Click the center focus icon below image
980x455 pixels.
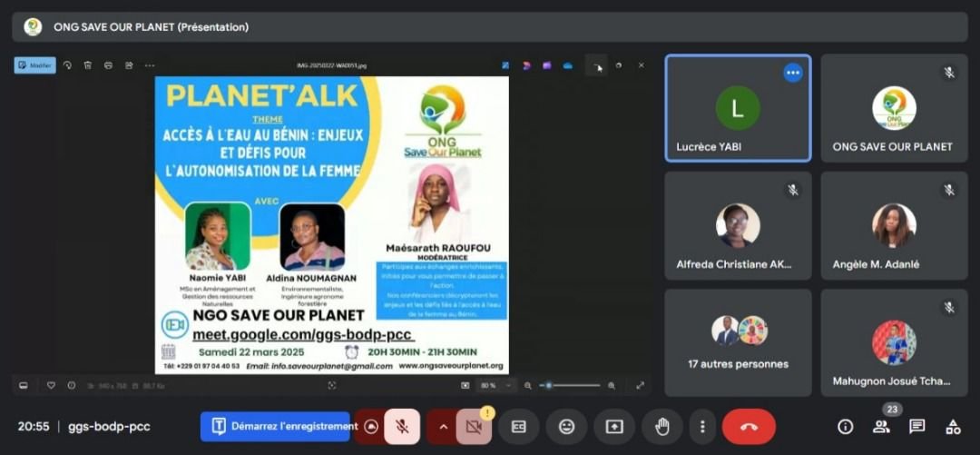[x=332, y=386]
